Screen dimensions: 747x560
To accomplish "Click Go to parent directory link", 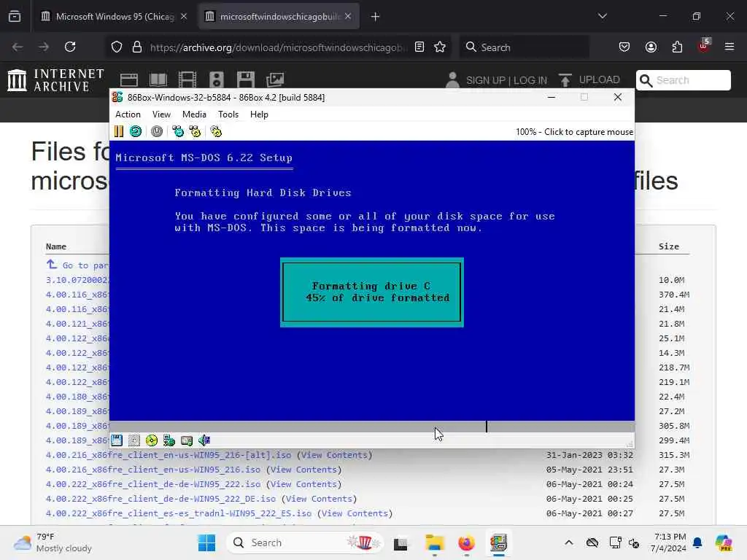I will [77, 265].
